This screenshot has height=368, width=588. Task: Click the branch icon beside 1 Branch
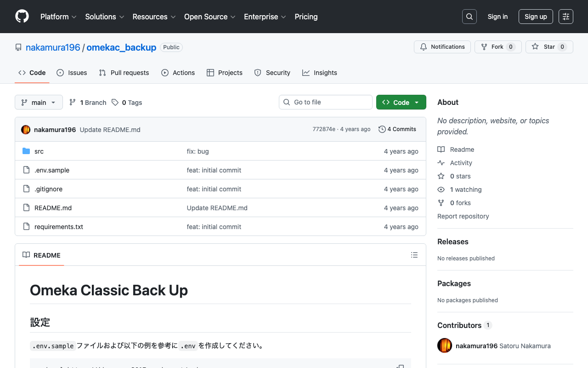tap(73, 103)
